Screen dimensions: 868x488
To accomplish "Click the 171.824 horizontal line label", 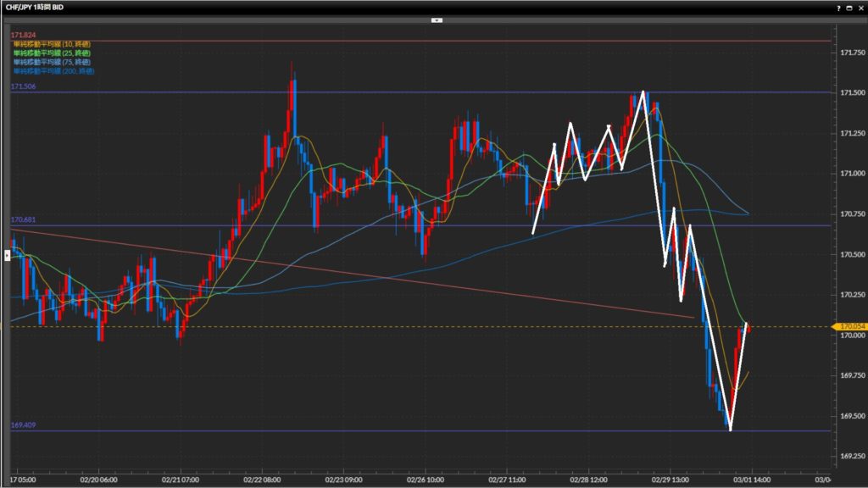I will pos(22,35).
